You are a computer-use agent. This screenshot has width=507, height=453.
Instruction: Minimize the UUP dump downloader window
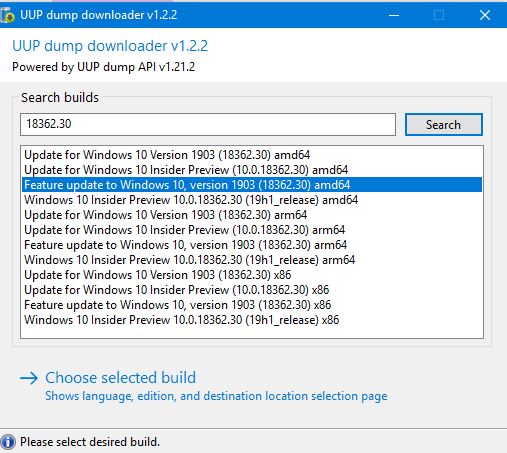(x=394, y=15)
